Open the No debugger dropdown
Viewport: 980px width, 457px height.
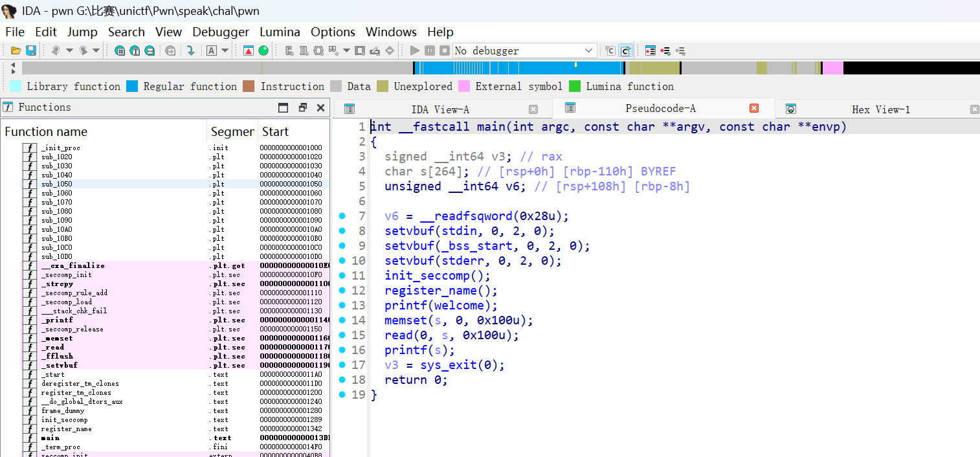click(588, 50)
